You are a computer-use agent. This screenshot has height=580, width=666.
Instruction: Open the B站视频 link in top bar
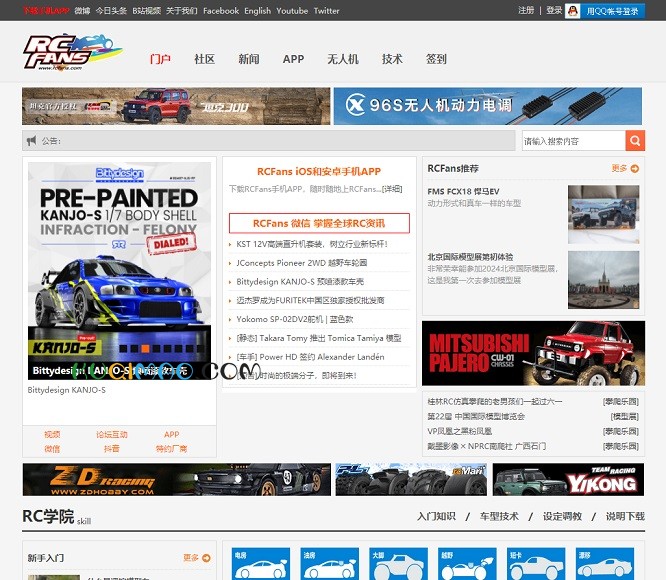pos(147,11)
